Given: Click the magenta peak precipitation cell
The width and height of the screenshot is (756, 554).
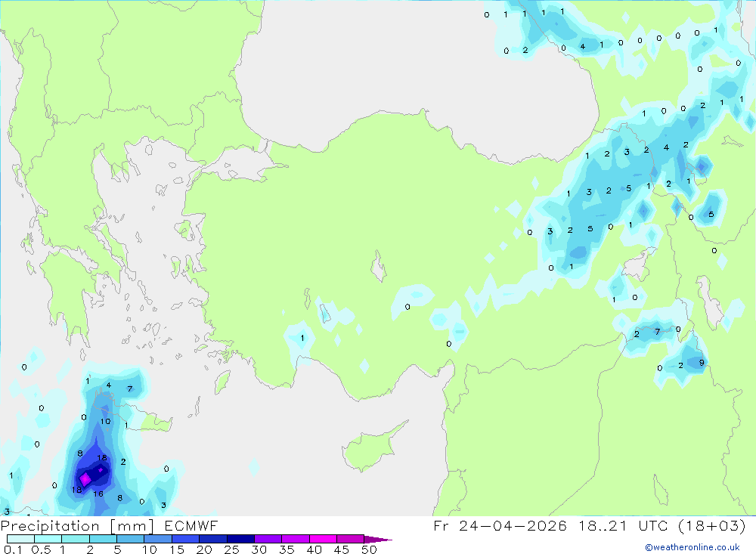Looking at the screenshot, I should point(85,479).
